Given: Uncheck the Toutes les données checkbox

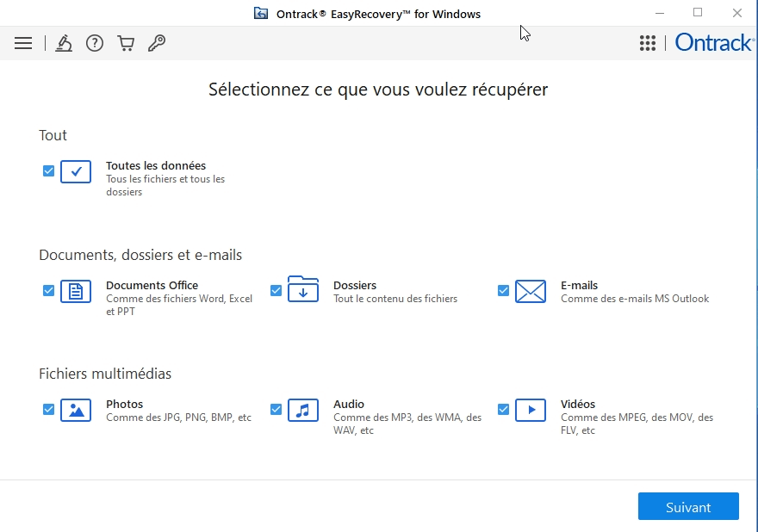Looking at the screenshot, I should (48, 171).
